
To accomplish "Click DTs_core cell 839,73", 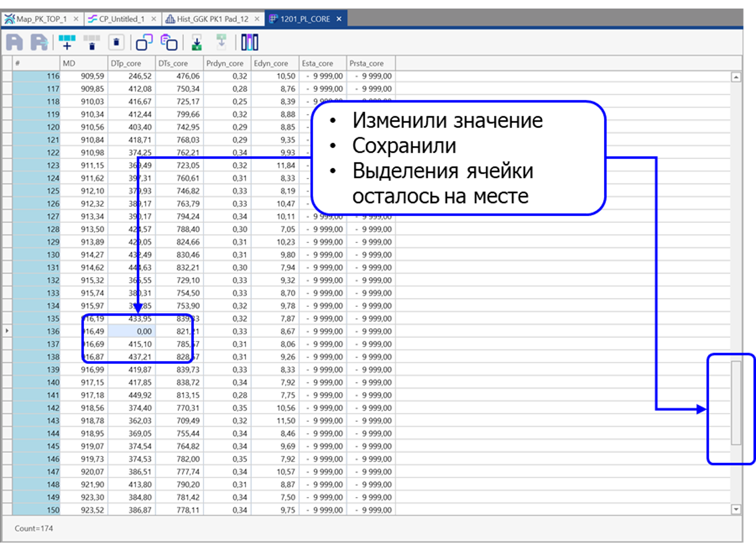I will (180, 369).
